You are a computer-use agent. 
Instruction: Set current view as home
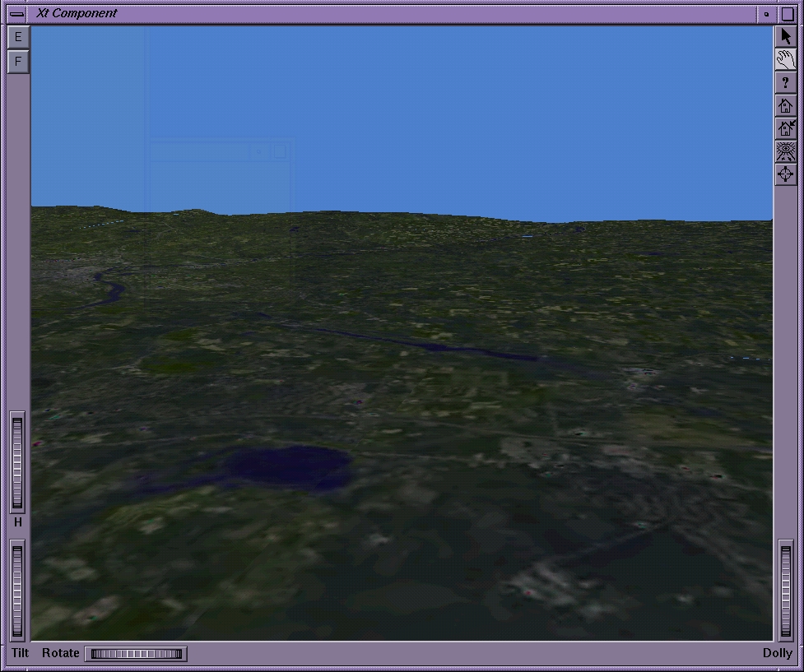point(785,128)
